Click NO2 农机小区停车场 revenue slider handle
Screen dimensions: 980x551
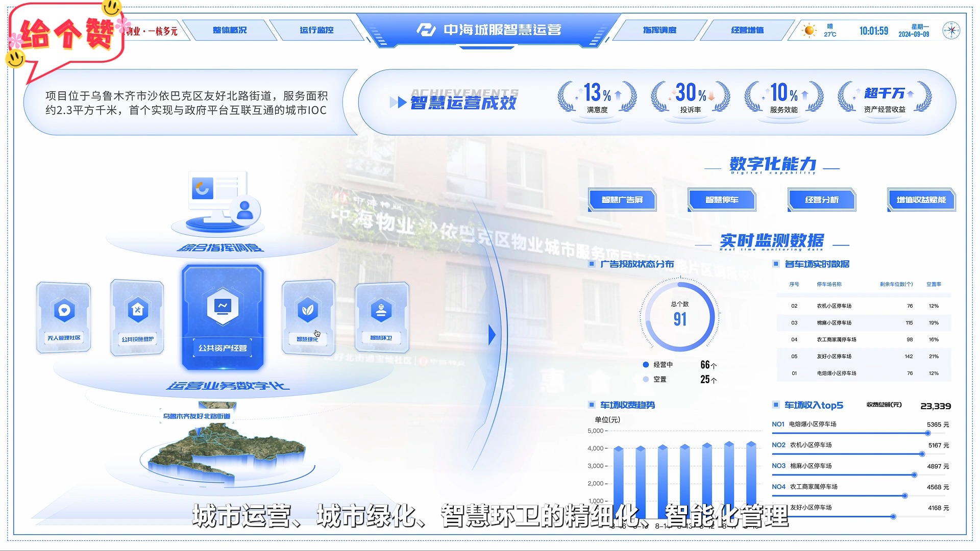(x=922, y=454)
